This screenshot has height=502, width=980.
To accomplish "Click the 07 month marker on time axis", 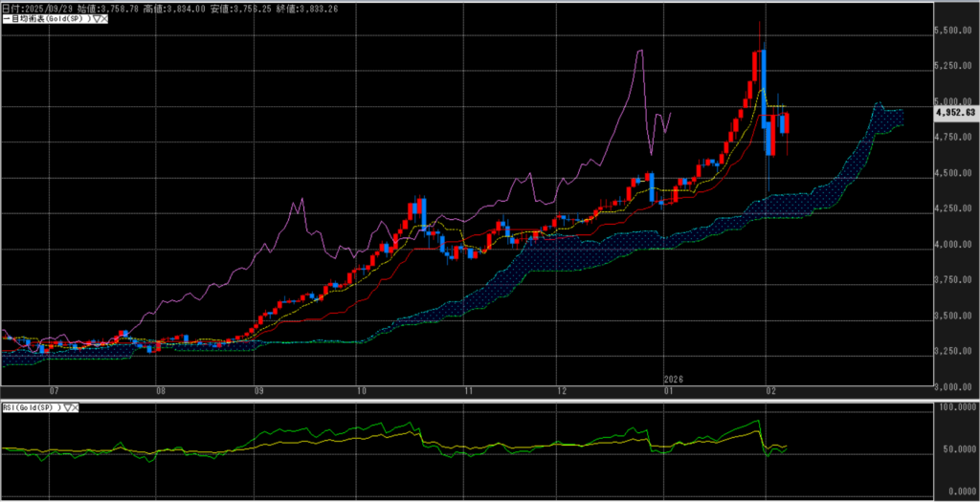I will 55,390.
